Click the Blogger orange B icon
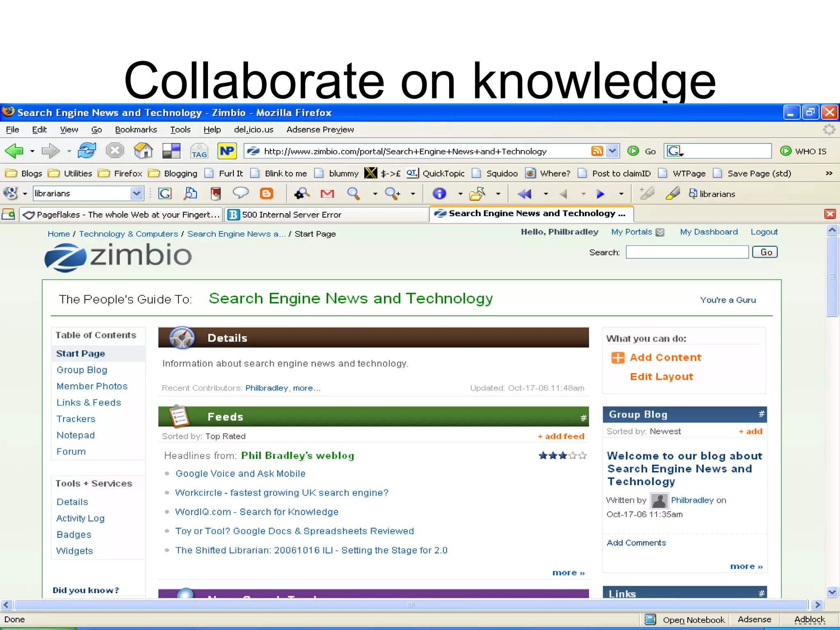The height and width of the screenshot is (630, 840). coord(267,193)
